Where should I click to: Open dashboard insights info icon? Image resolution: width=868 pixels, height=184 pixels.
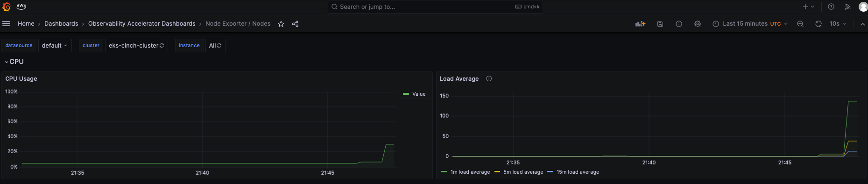pyautogui.click(x=679, y=24)
